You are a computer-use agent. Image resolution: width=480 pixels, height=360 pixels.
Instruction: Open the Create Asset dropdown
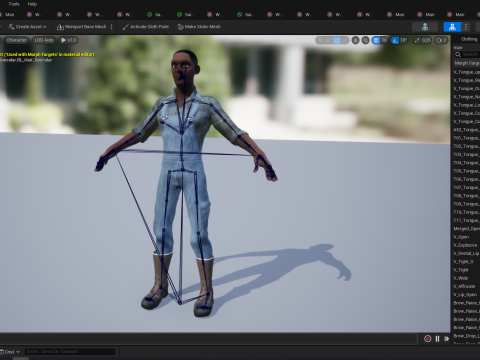pyautogui.click(x=27, y=27)
